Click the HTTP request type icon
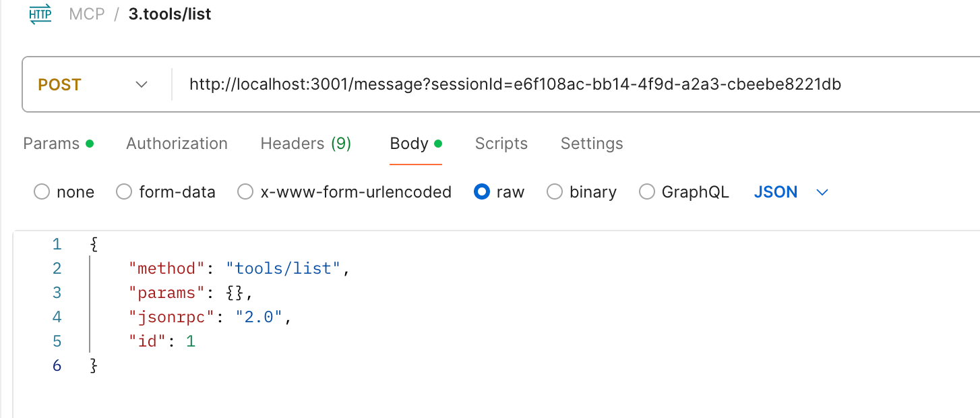 tap(40, 14)
